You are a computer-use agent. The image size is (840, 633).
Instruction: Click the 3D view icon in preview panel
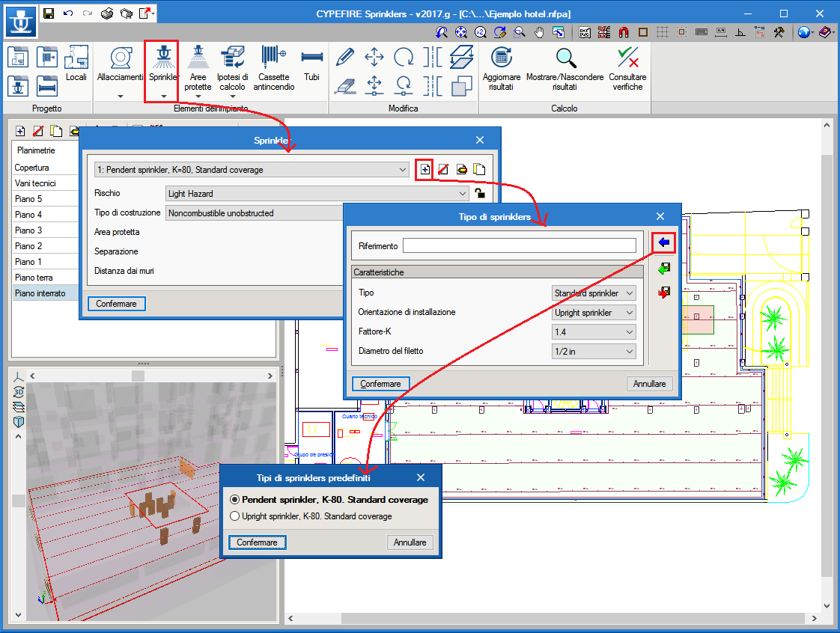[x=18, y=392]
